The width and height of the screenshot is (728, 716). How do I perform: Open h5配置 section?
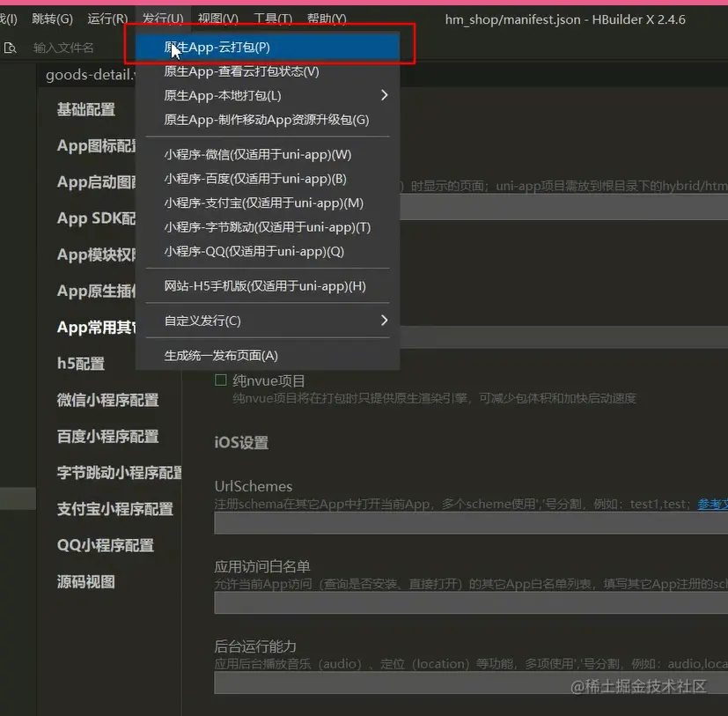[x=81, y=364]
